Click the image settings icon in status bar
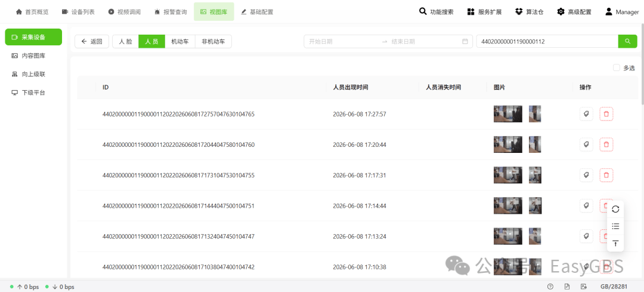Screen dimensions: 644x292 (x=583, y=287)
